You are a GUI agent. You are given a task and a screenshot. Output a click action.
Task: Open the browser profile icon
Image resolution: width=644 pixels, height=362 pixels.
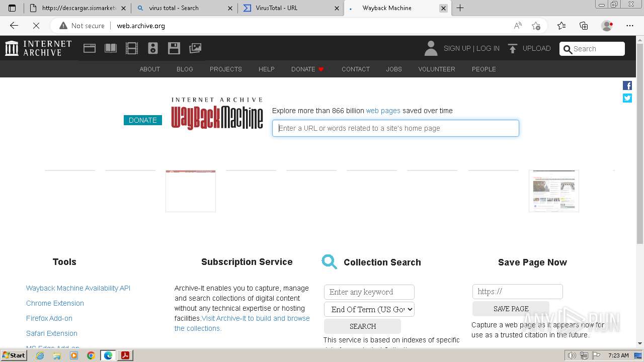click(607, 26)
